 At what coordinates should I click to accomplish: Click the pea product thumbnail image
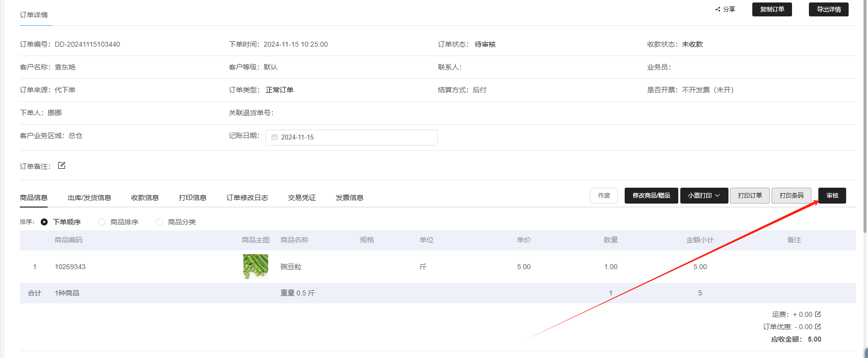[256, 267]
